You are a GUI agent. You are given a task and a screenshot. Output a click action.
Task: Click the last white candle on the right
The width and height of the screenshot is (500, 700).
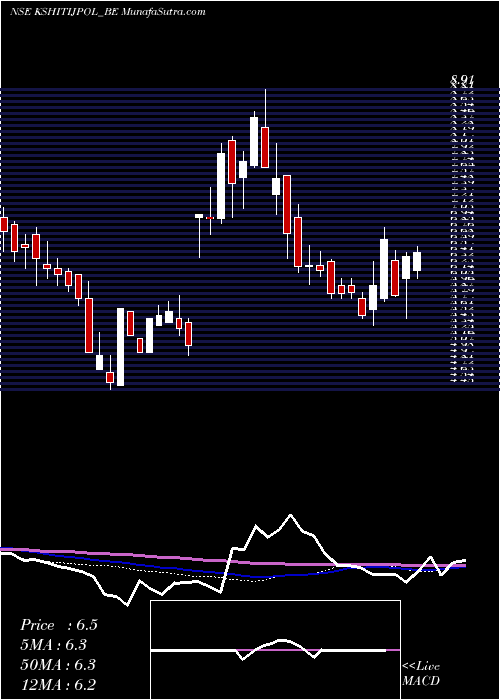point(417,261)
